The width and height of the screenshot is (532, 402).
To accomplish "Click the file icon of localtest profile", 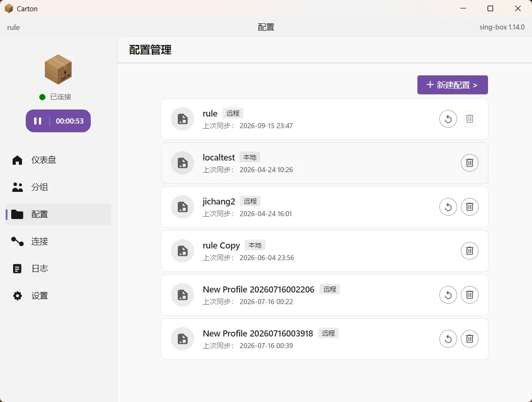I will click(182, 163).
